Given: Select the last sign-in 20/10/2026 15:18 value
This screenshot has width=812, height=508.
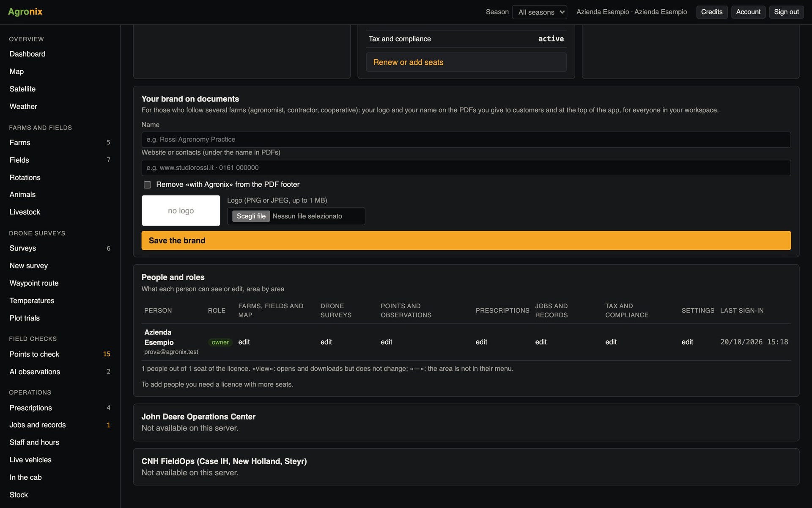Looking at the screenshot, I should click(x=754, y=342).
